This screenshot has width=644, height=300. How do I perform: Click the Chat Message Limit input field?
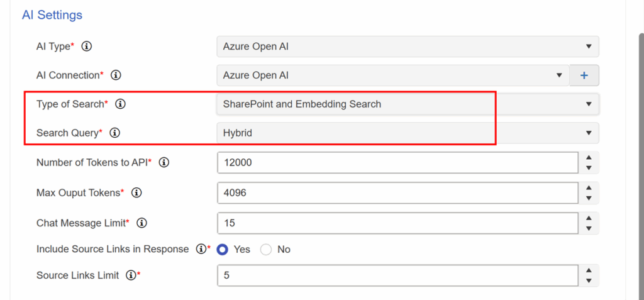398,223
